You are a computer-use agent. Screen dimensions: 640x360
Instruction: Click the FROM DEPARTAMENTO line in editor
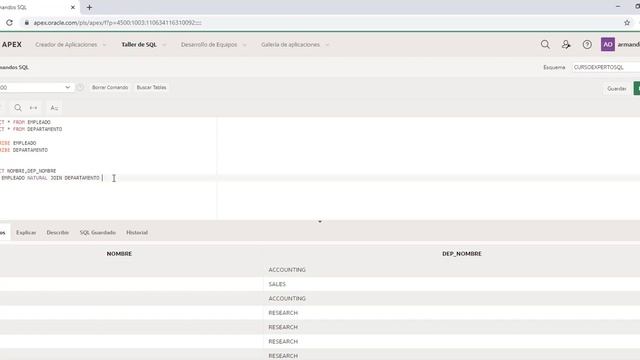tap(31, 129)
